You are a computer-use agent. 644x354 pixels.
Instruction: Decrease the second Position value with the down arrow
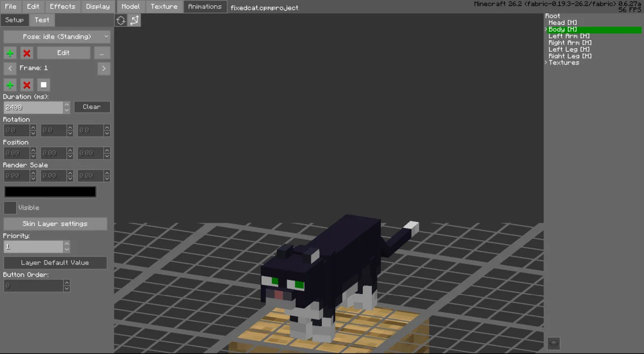pyautogui.click(x=70, y=156)
